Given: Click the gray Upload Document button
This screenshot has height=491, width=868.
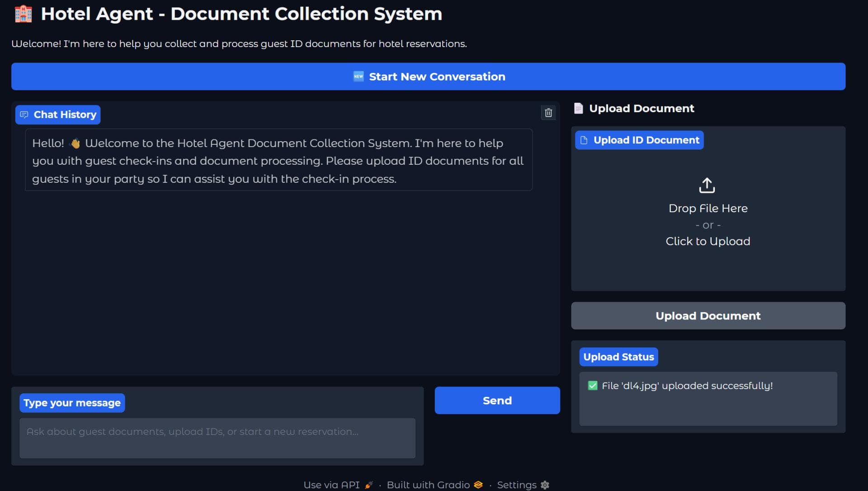Looking at the screenshot, I should (708, 316).
